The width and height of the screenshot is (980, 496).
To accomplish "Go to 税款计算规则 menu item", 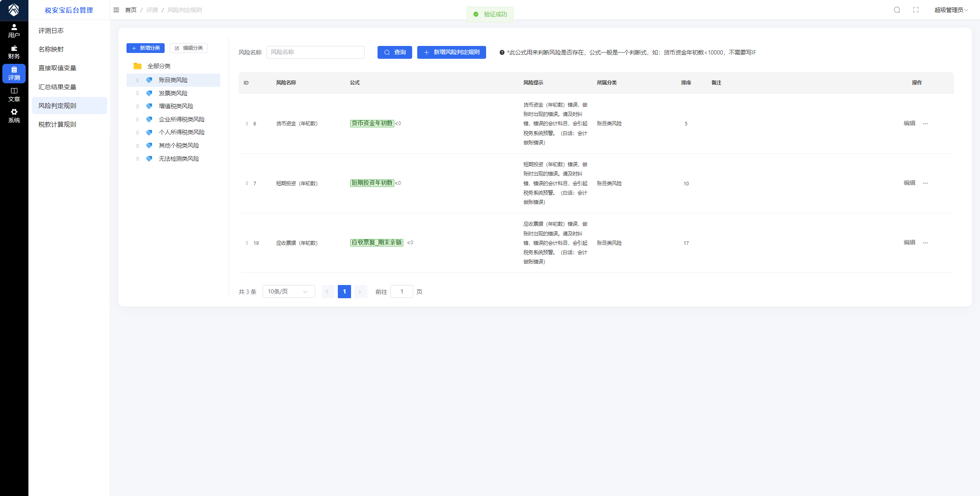I will [57, 124].
